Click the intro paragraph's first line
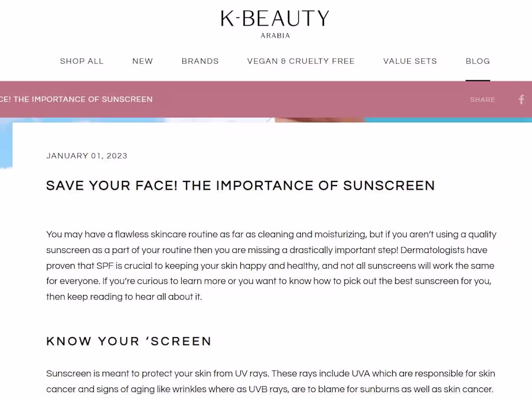This screenshot has height=399, width=532. point(271,235)
